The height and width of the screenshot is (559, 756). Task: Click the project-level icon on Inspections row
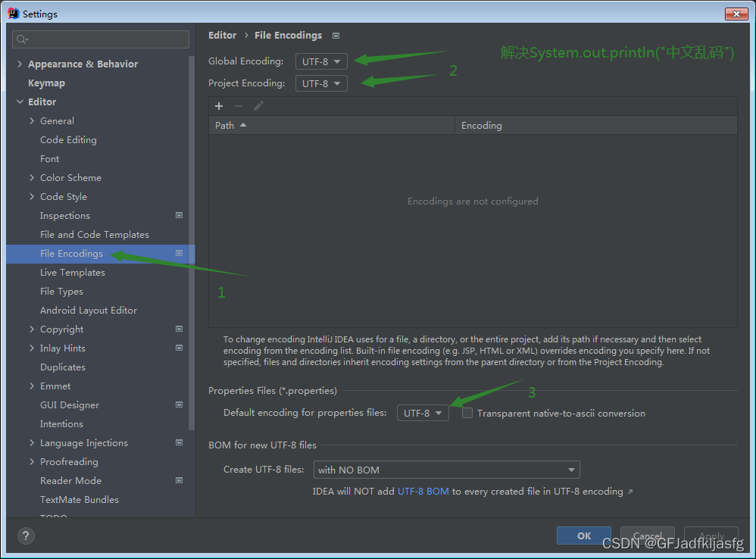pyautogui.click(x=180, y=215)
